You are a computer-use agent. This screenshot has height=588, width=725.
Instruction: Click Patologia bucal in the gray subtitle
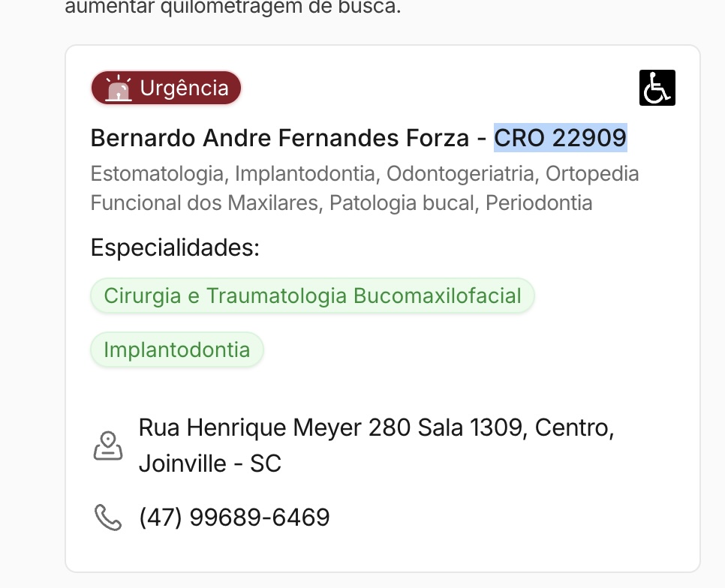click(402, 202)
